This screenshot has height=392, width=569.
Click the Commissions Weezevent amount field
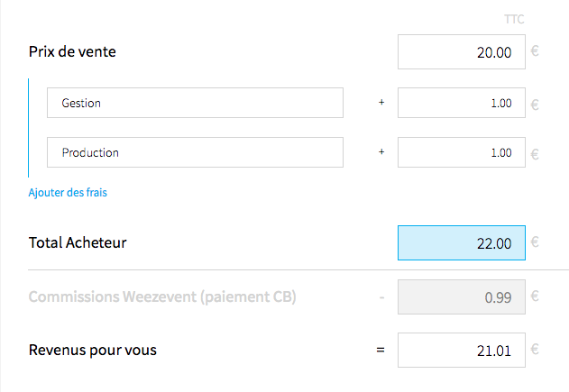tap(461, 296)
